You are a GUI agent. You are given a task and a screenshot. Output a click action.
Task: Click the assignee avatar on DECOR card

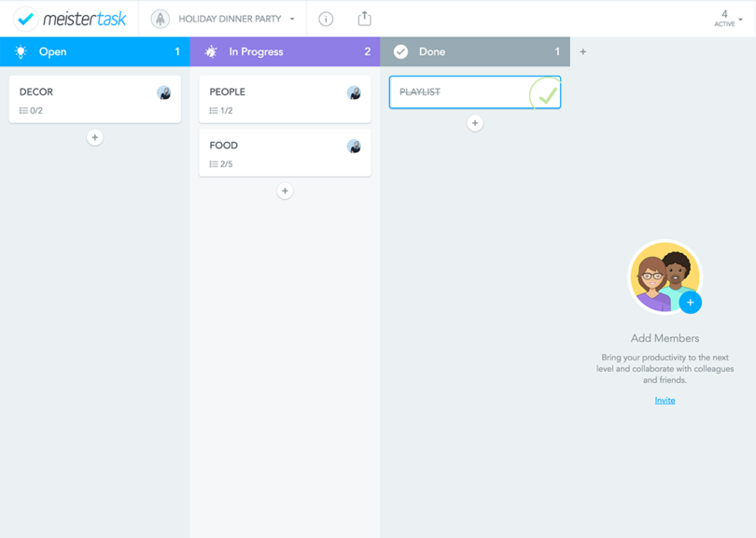click(164, 92)
